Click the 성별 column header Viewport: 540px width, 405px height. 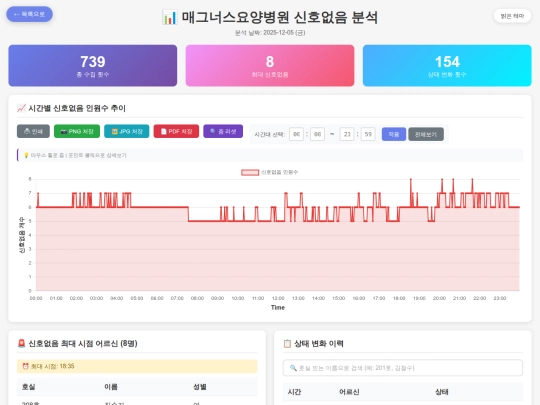coord(200,387)
